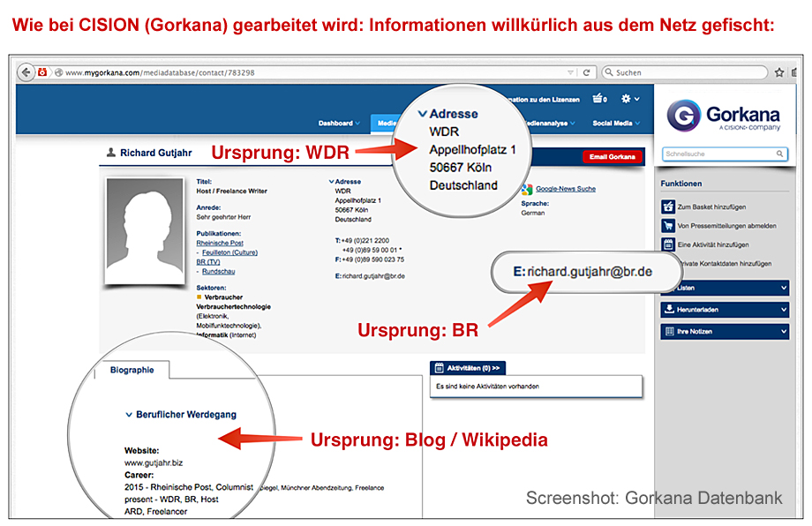Click the www.gutjahr.biz website text
Image resolution: width=812 pixels, height=526 pixels.
[x=154, y=462]
